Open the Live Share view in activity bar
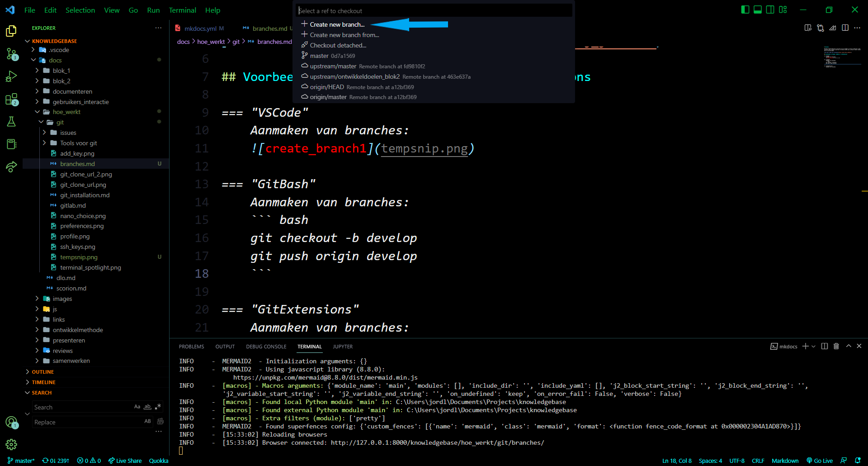 pyautogui.click(x=11, y=167)
